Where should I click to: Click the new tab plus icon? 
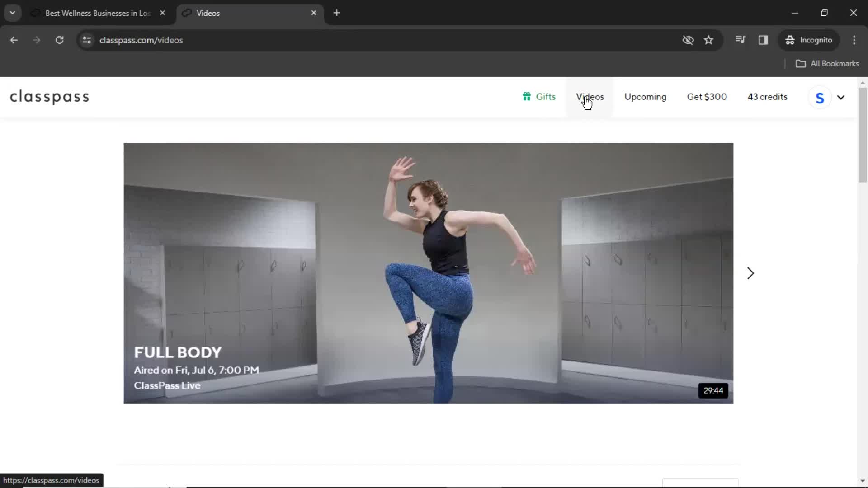point(337,13)
